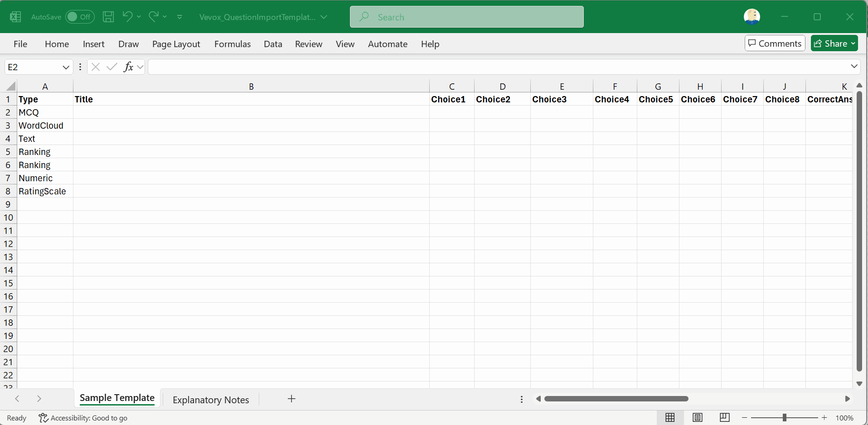Image resolution: width=868 pixels, height=425 pixels.
Task: Open the workbook title dropdown arrow
Action: coord(324,17)
